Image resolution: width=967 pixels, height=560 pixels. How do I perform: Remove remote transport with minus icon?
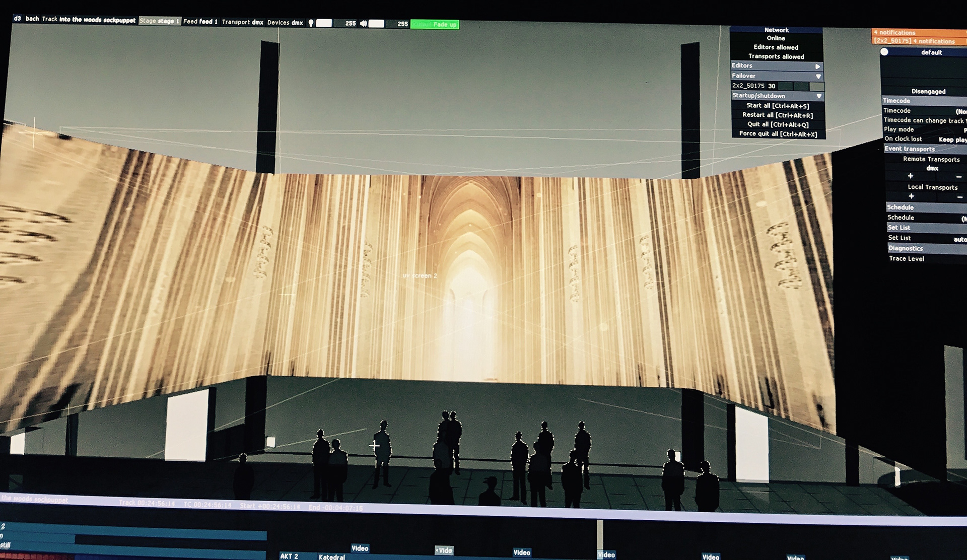(x=958, y=177)
